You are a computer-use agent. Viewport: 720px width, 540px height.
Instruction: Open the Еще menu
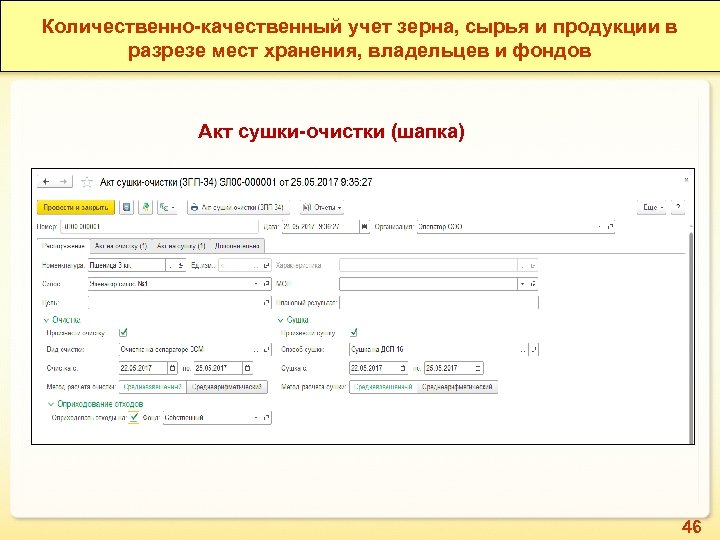(653, 208)
